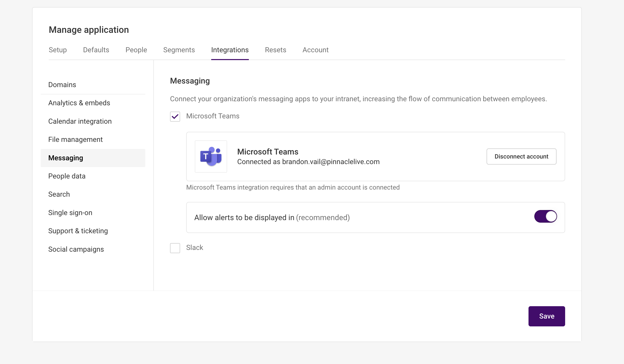Switch to the Account tab
This screenshot has height=364, width=624.
pyautogui.click(x=316, y=50)
